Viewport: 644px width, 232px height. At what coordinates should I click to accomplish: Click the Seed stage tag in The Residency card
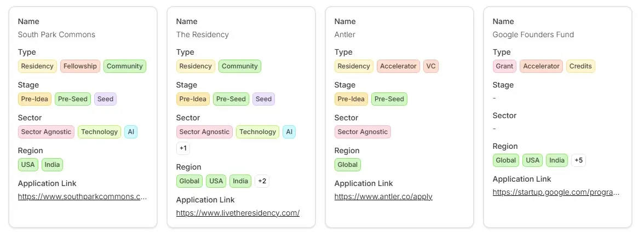(x=264, y=99)
